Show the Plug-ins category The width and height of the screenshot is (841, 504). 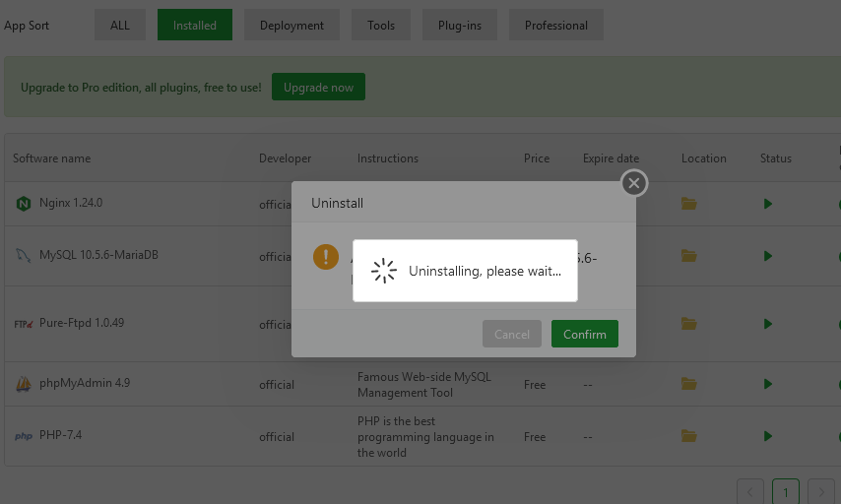[460, 26]
